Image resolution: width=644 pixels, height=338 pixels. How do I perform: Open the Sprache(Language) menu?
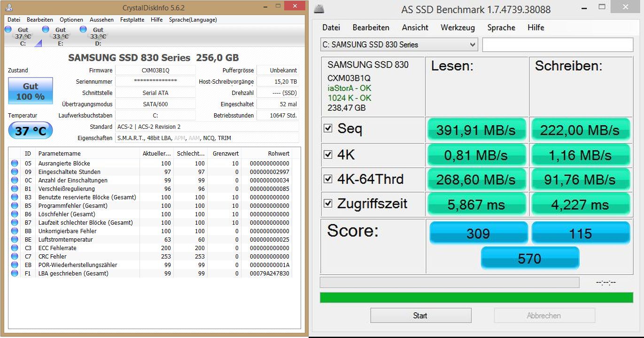(x=193, y=20)
